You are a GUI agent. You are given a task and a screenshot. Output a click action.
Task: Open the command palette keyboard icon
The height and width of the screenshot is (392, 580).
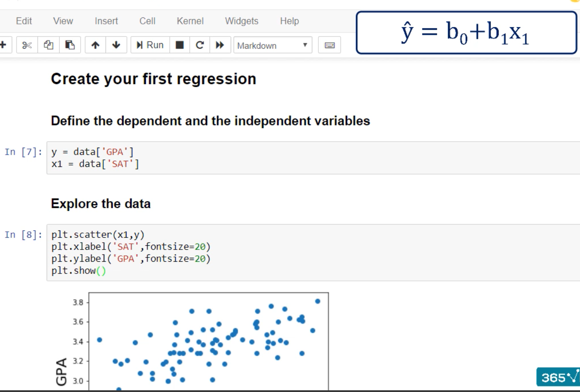(330, 45)
